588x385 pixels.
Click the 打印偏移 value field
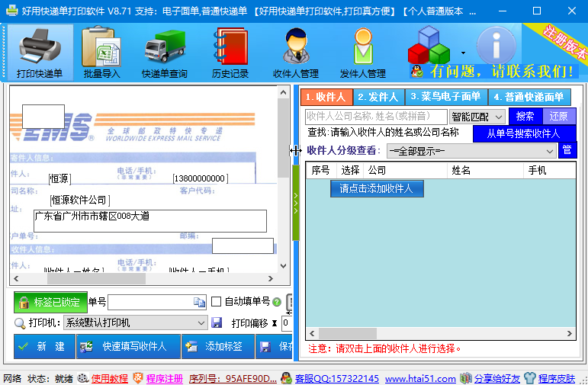click(287, 322)
